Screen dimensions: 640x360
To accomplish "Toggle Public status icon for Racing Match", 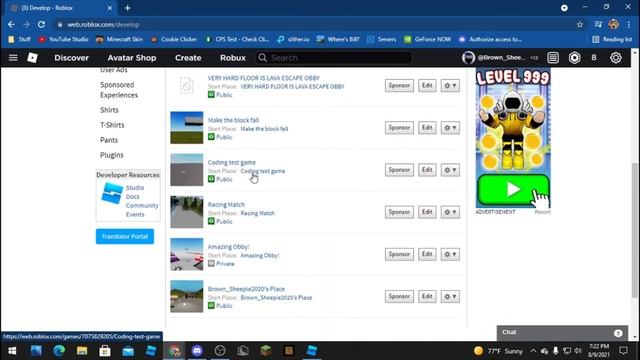I will (211, 221).
